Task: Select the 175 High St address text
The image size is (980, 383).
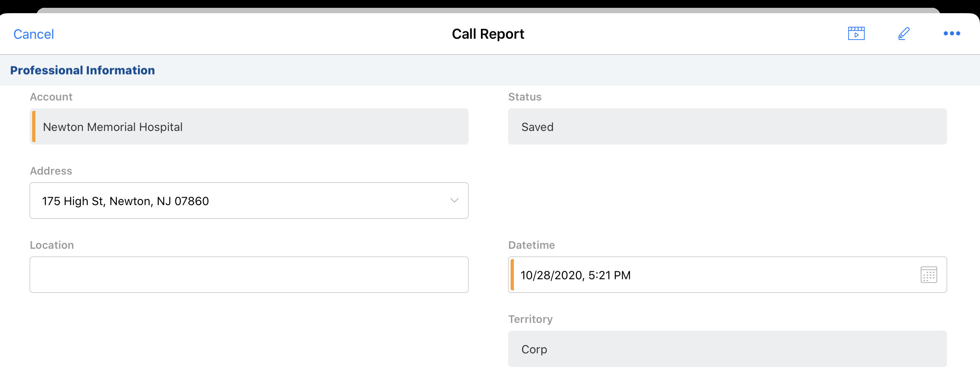Action: pyautogui.click(x=126, y=201)
